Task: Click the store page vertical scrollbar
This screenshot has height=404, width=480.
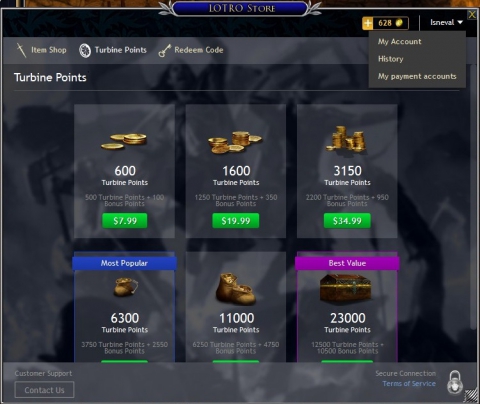Action: [x=474, y=197]
